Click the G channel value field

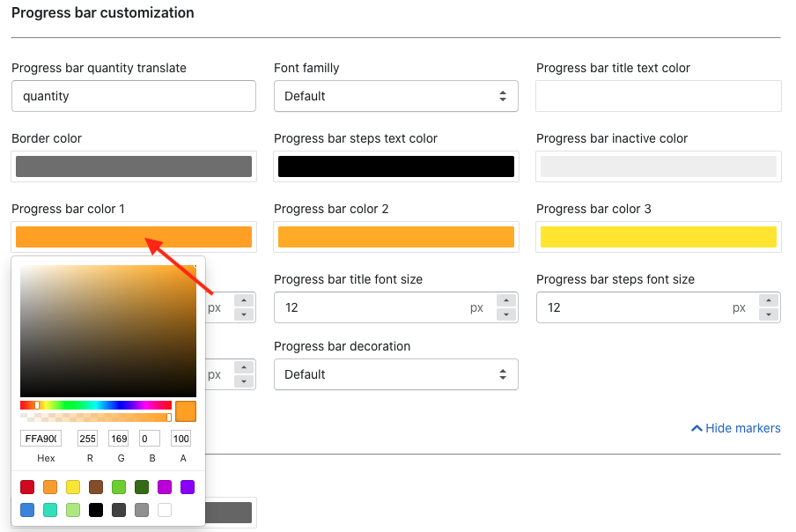[x=118, y=439]
